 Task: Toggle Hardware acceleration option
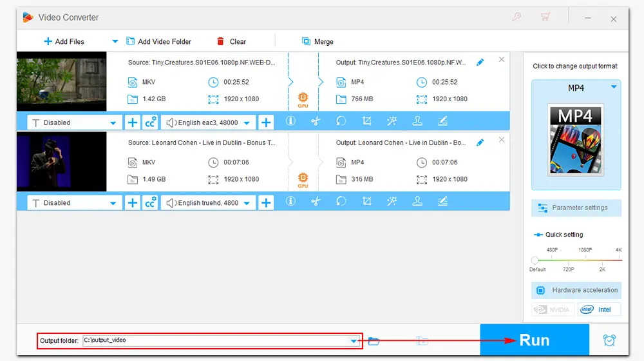pyautogui.click(x=576, y=290)
